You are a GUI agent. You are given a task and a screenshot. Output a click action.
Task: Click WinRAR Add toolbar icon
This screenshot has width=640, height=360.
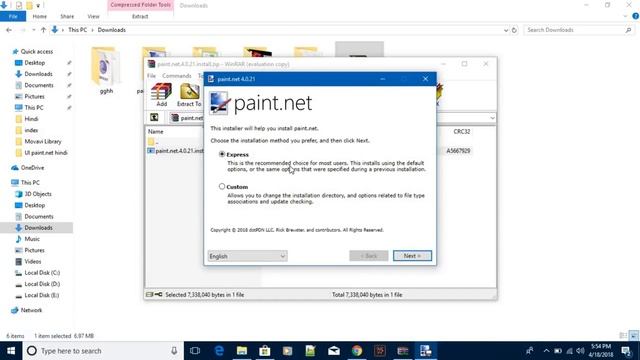(x=162, y=94)
